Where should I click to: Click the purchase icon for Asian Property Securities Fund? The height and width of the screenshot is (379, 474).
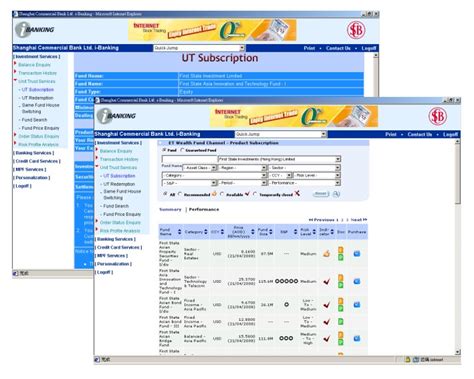pos(357,254)
